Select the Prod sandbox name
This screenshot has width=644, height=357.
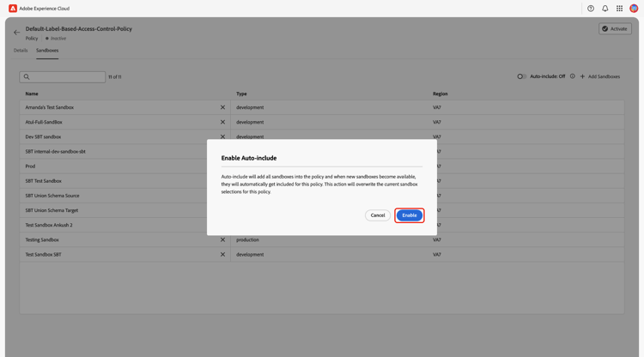(30, 166)
